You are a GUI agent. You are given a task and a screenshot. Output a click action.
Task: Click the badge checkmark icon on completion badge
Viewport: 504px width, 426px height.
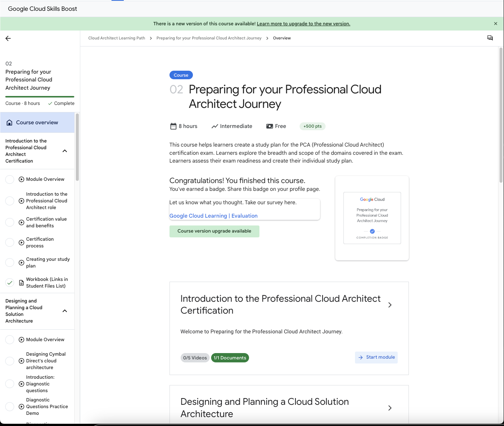click(372, 231)
